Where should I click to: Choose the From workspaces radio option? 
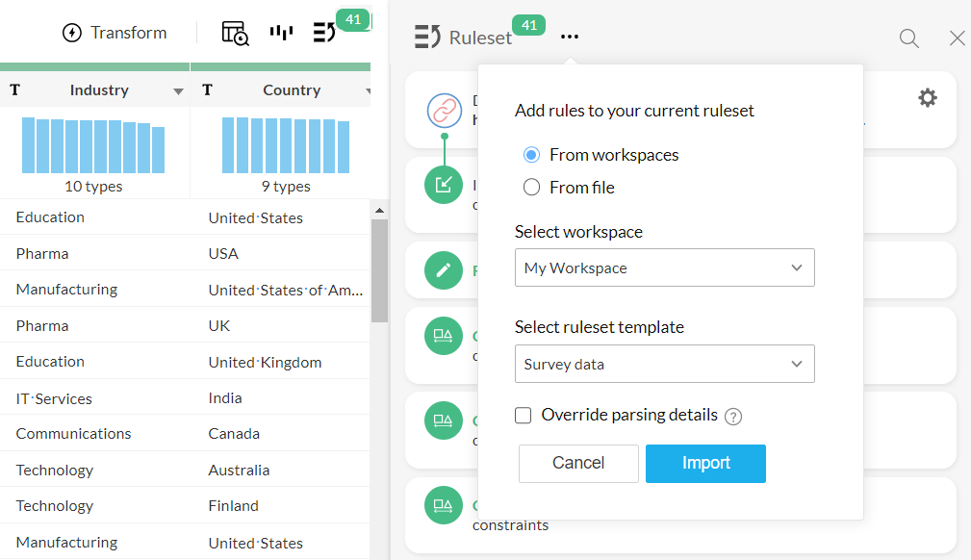531,155
